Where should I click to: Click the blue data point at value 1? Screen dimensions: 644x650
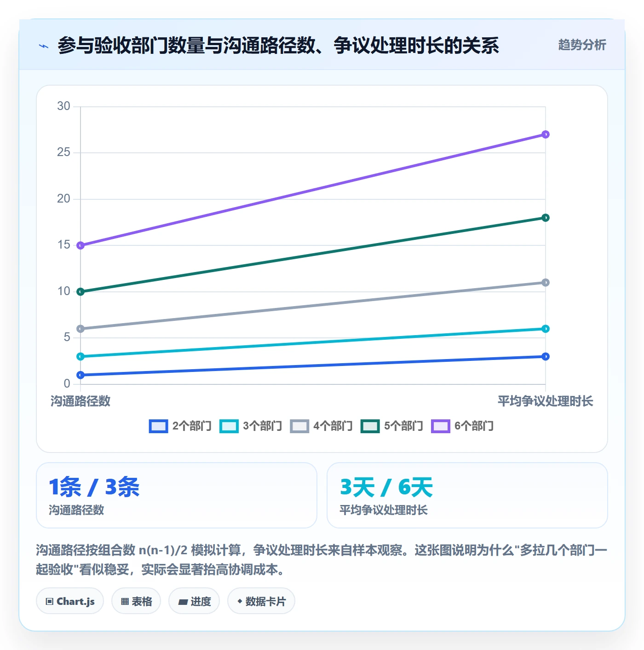(x=80, y=375)
